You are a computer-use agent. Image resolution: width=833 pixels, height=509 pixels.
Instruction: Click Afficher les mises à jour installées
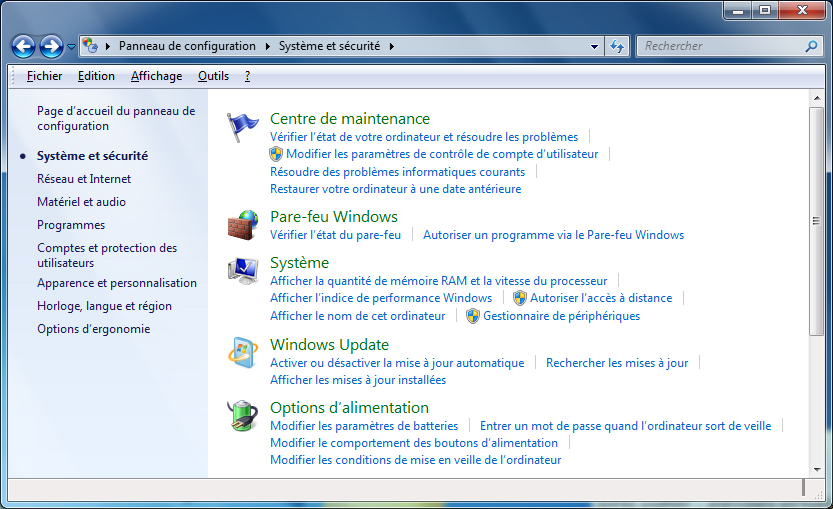(x=358, y=380)
